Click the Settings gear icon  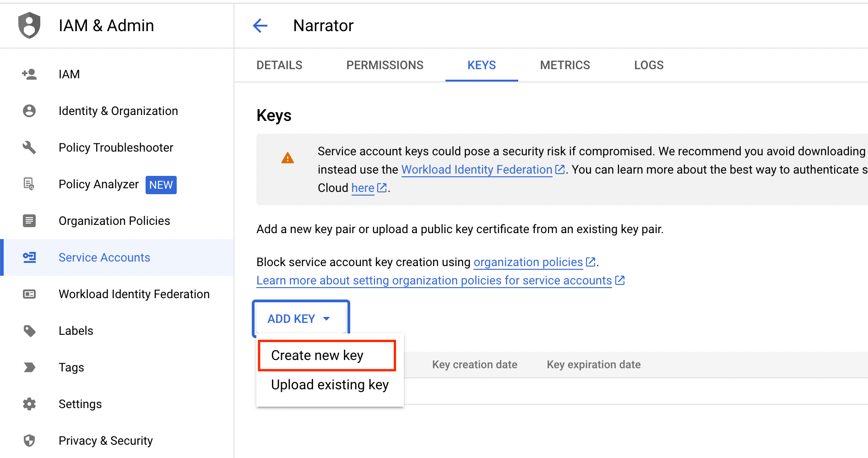coord(29,404)
